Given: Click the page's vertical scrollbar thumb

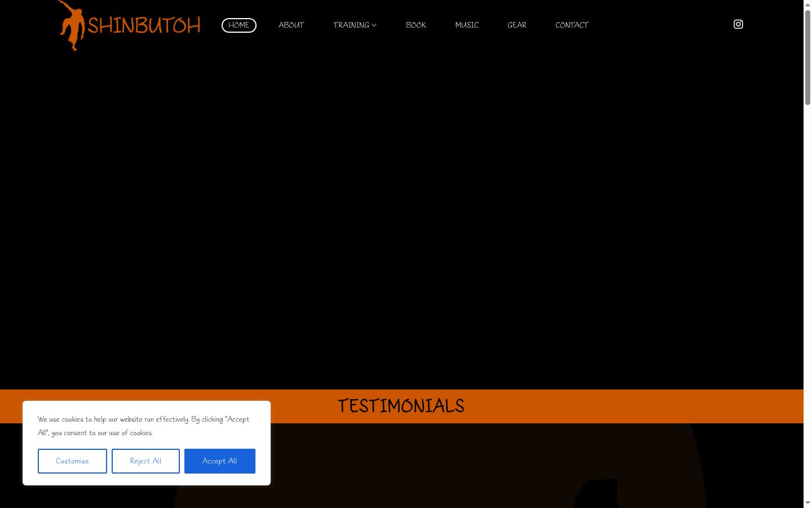Looking at the screenshot, I should [x=807, y=57].
